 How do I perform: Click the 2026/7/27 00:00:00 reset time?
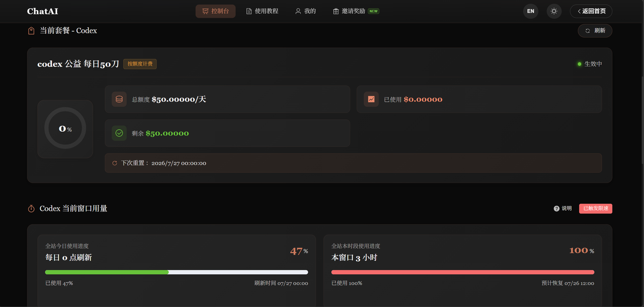click(x=179, y=163)
